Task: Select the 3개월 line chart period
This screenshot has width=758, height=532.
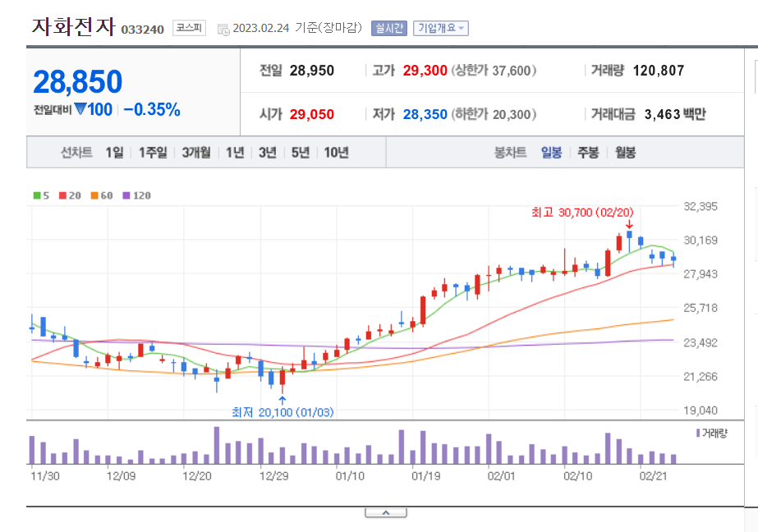Action: (196, 153)
